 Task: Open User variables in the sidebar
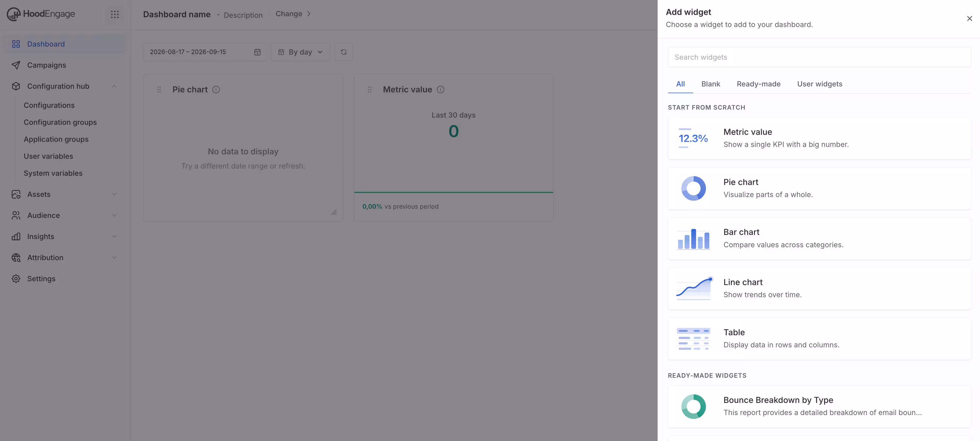pyautogui.click(x=48, y=156)
